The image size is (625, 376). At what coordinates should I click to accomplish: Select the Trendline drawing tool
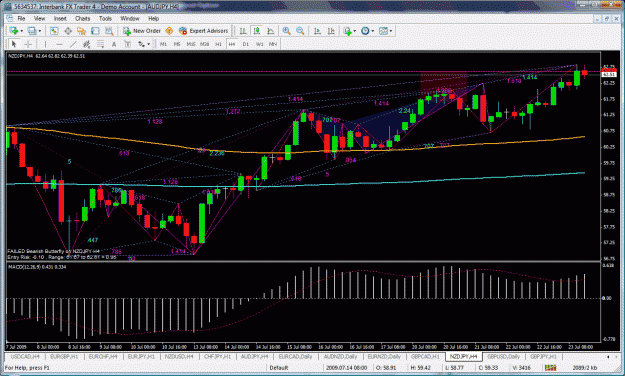[73, 44]
